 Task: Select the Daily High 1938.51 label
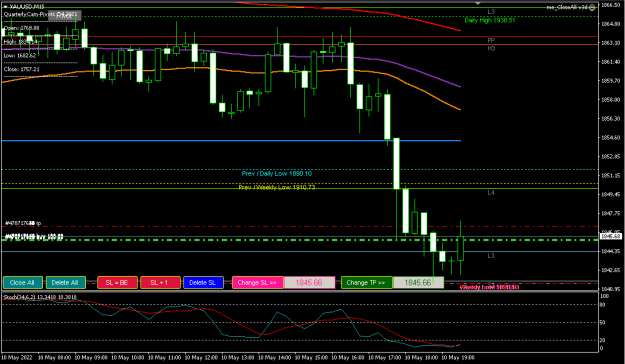click(x=490, y=20)
